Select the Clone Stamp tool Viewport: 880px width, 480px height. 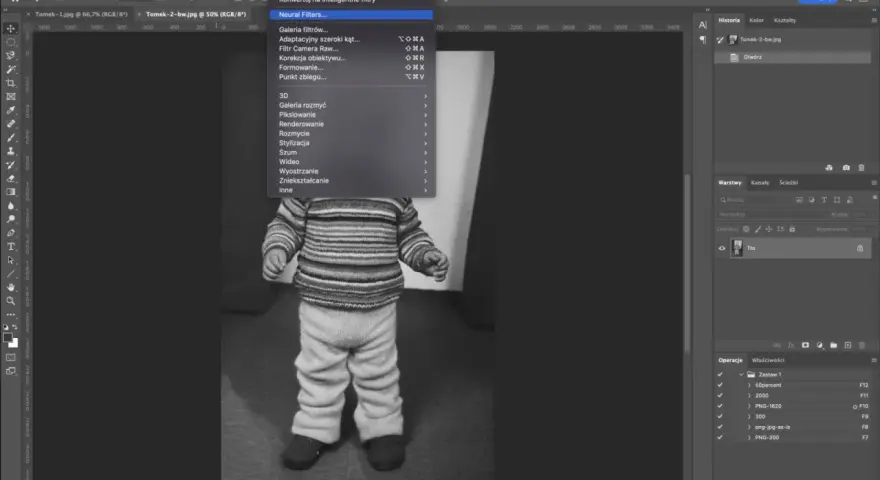point(11,151)
